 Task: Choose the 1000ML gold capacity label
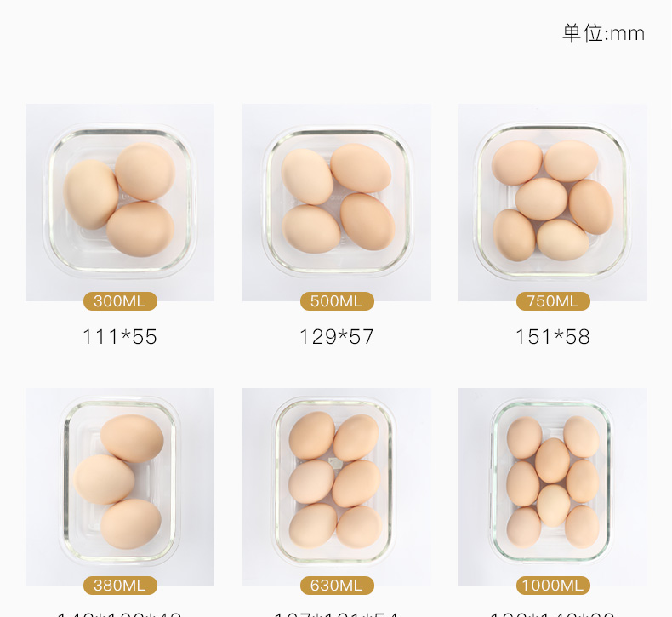pyautogui.click(x=553, y=586)
